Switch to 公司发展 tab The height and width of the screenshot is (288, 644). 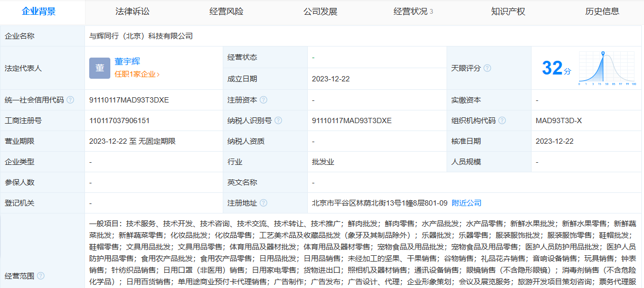click(x=320, y=11)
